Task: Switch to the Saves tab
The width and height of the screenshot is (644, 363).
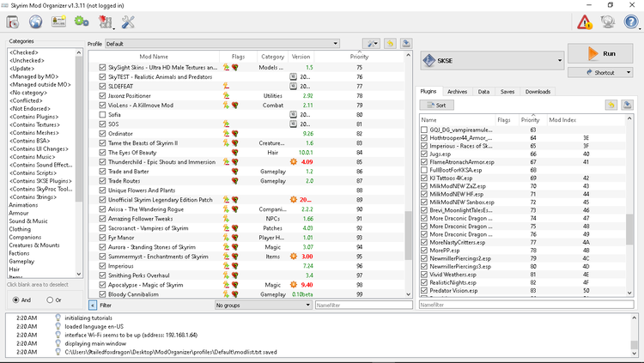Action: pos(507,92)
